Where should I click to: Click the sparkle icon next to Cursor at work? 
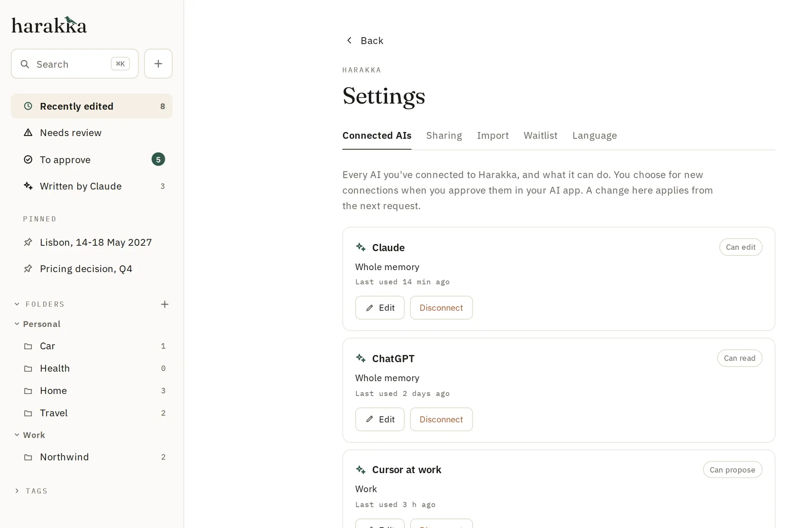[x=361, y=470]
